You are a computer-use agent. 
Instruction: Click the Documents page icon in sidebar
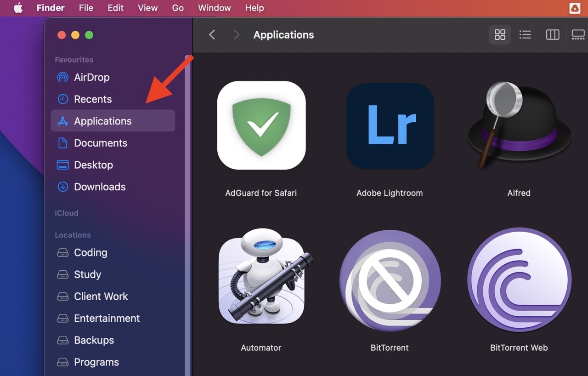(x=62, y=143)
